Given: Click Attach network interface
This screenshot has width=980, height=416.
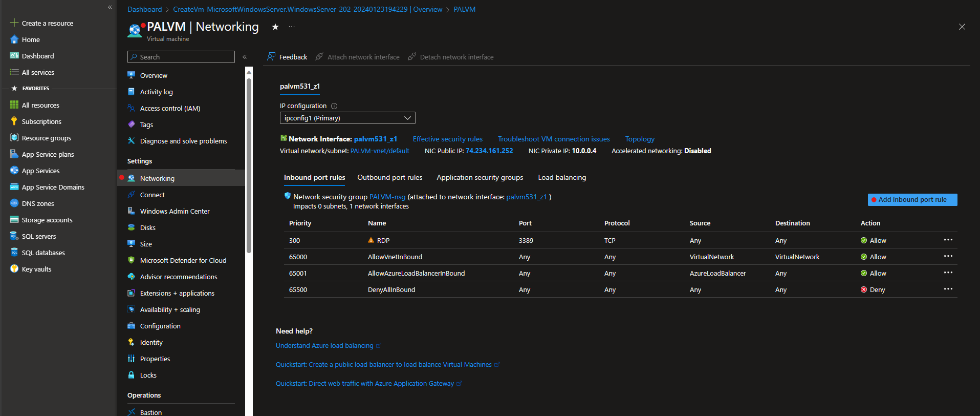Looking at the screenshot, I should click(358, 57).
